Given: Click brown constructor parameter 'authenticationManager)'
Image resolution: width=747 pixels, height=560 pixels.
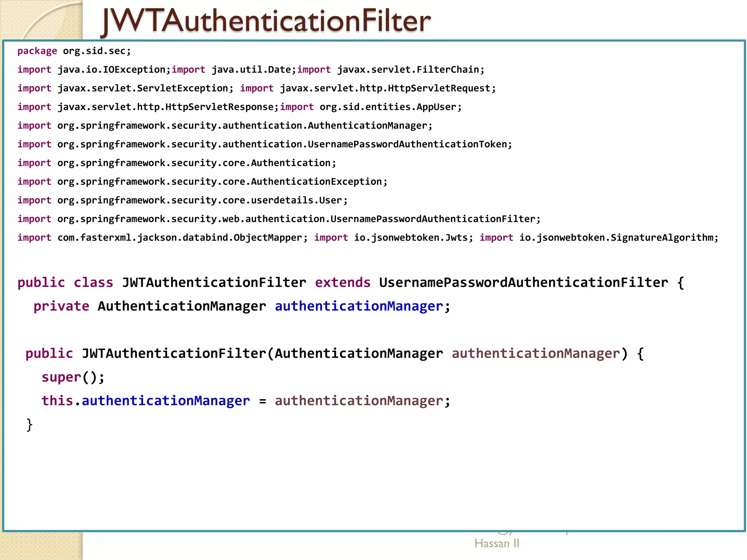Looking at the screenshot, I should pos(540,354).
